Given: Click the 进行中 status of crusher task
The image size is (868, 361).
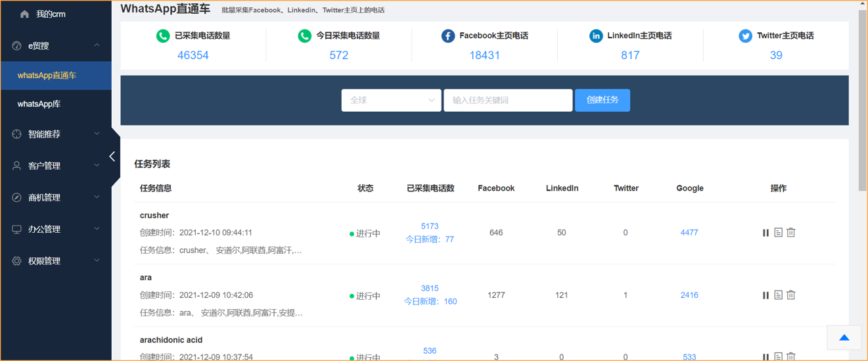Looking at the screenshot, I should [x=365, y=233].
